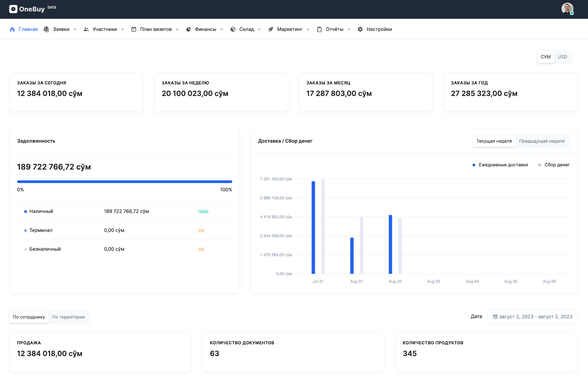Expand the Отчёты dropdown chevron
Viewport: 588px width, 381px height.
click(x=349, y=29)
